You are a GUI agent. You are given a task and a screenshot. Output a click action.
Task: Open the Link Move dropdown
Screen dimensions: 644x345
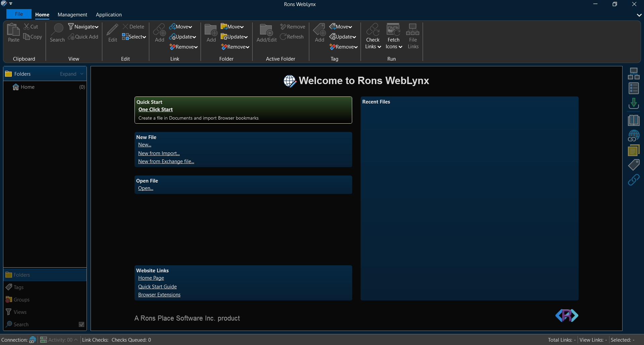pos(181,27)
